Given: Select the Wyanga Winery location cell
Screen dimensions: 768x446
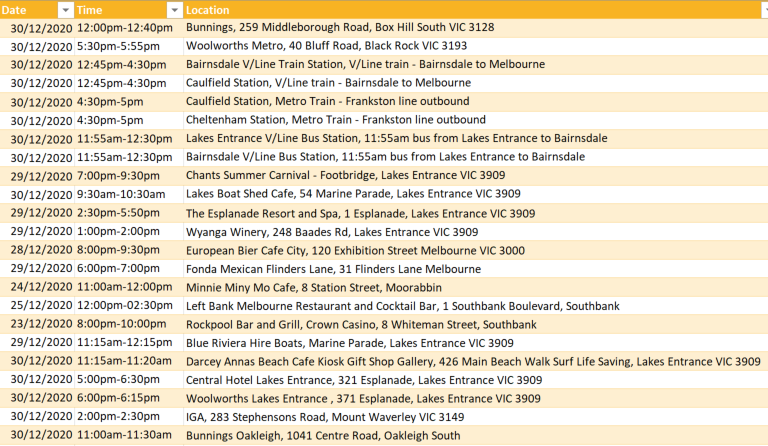Looking at the screenshot, I should pyautogui.click(x=476, y=232).
